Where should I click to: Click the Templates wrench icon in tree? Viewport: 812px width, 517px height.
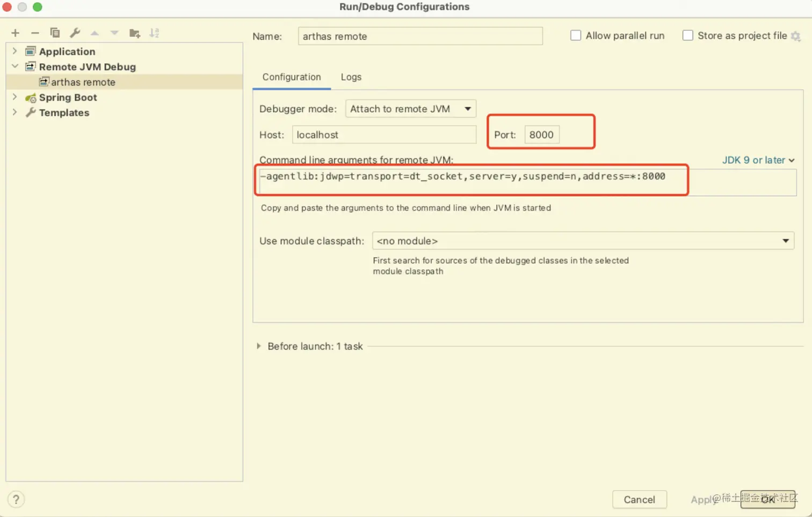click(x=31, y=112)
